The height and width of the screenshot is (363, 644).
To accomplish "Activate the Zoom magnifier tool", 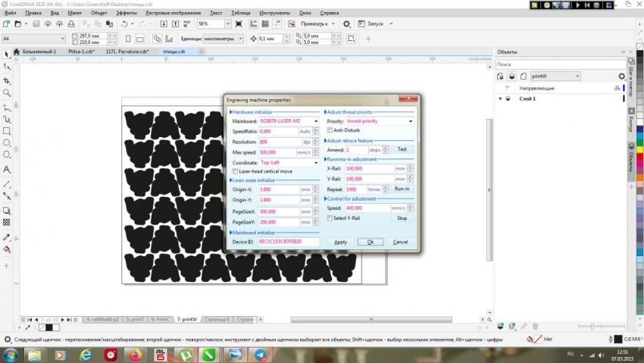I will point(7,93).
